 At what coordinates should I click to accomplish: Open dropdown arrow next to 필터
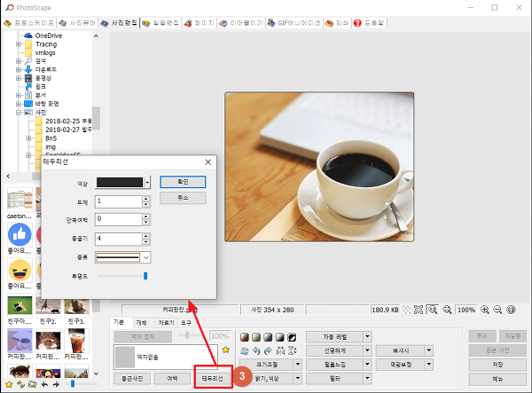coord(367,378)
